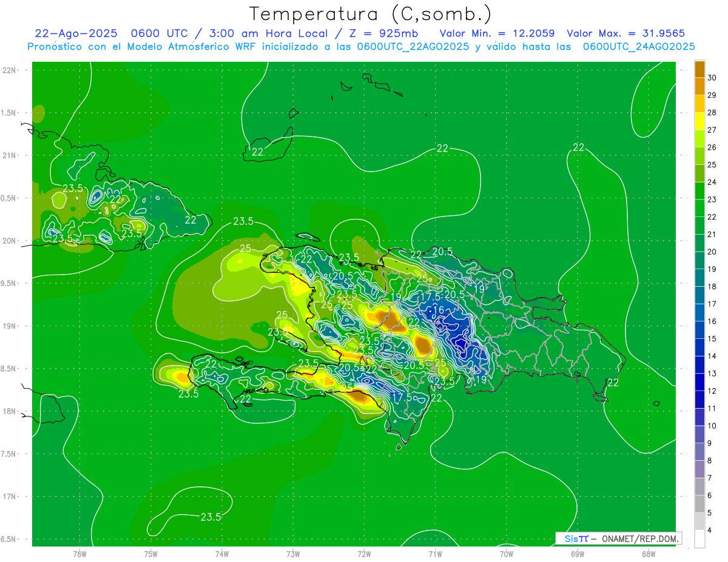Click the '19N' latitude label
Image resolution: width=728 pixels, height=562 pixels.
pyautogui.click(x=8, y=326)
